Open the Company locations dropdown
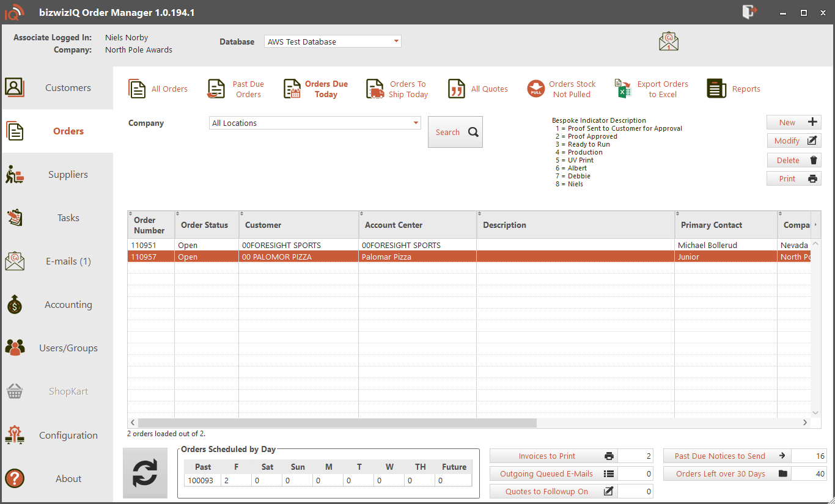The width and height of the screenshot is (835, 504). (416, 123)
